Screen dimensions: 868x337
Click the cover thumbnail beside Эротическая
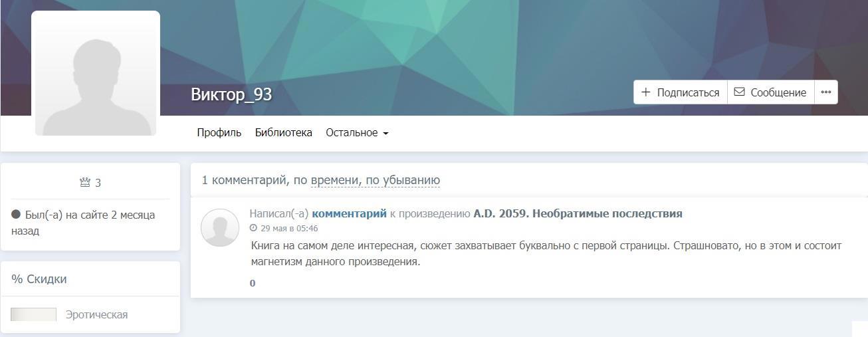(x=33, y=314)
